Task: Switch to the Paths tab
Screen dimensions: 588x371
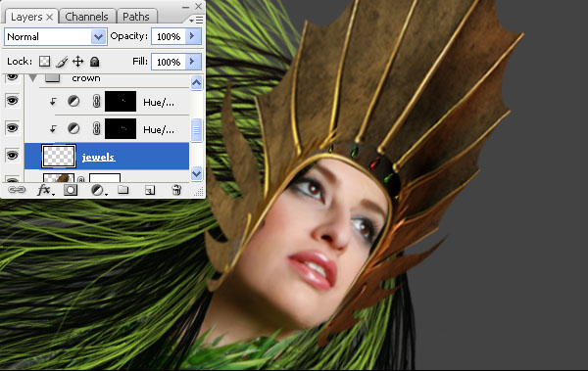Action: coord(136,17)
